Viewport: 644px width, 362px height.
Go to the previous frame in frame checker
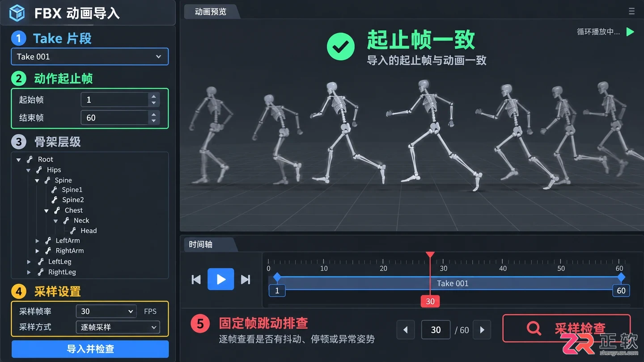pos(406,330)
